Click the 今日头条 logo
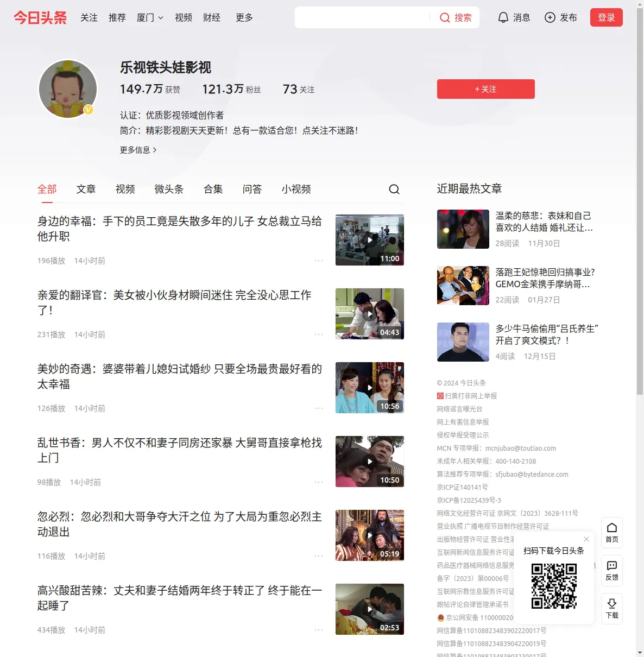The image size is (644, 657). click(40, 17)
